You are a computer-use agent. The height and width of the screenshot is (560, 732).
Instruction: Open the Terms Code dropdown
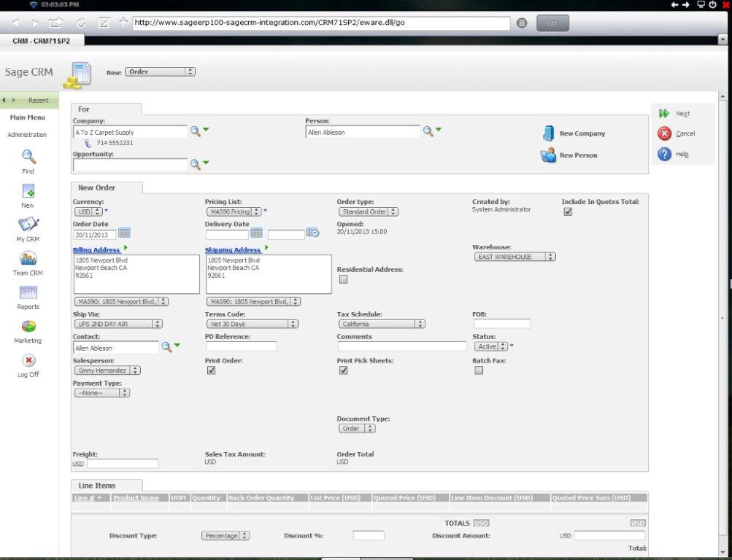[x=252, y=324]
